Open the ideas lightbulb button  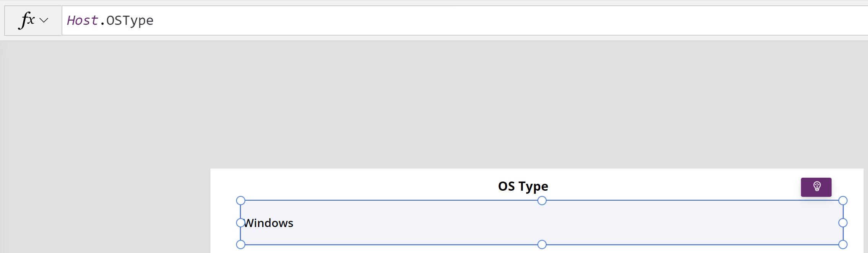pos(816,187)
